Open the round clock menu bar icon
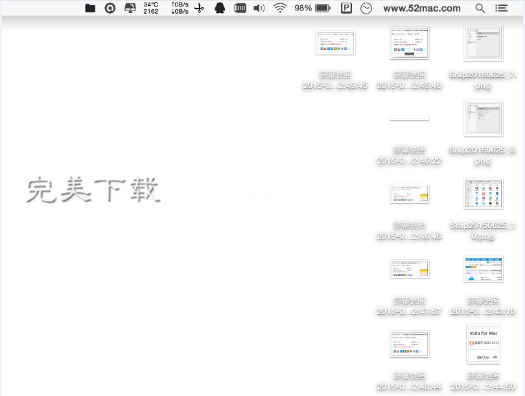Viewport: 525px width, 396px height. (x=366, y=8)
